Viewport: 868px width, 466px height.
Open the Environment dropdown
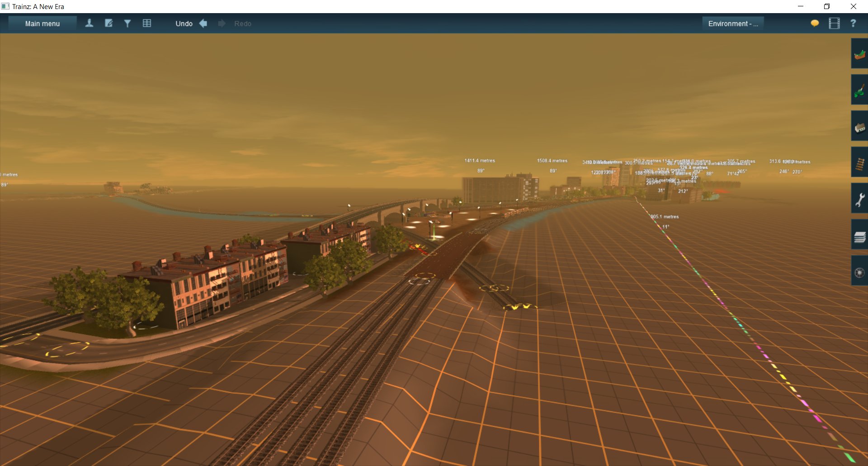point(733,24)
